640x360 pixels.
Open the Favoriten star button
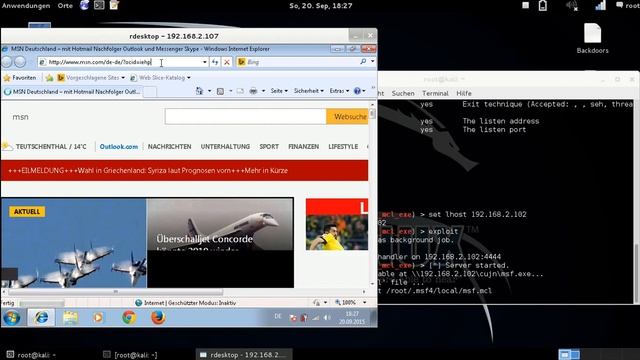[x=20, y=78]
